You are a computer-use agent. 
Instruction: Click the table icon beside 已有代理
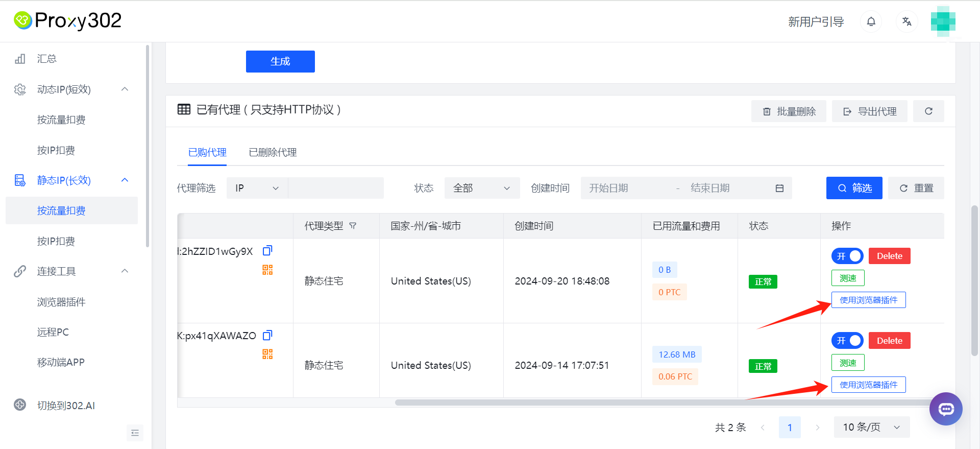tap(184, 109)
